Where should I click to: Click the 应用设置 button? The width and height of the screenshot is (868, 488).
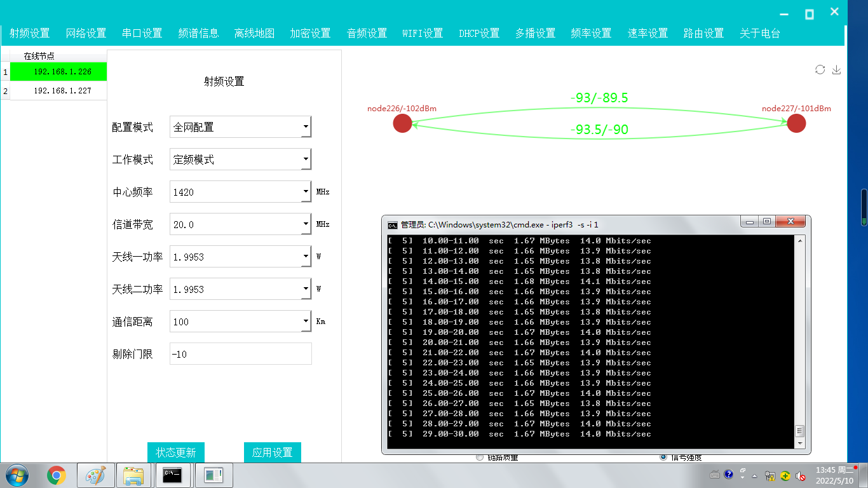point(273,452)
